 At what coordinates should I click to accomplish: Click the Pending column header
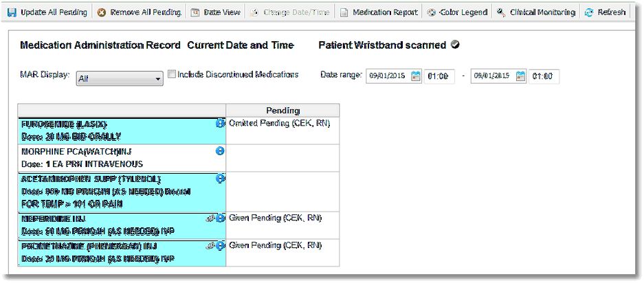pos(282,111)
